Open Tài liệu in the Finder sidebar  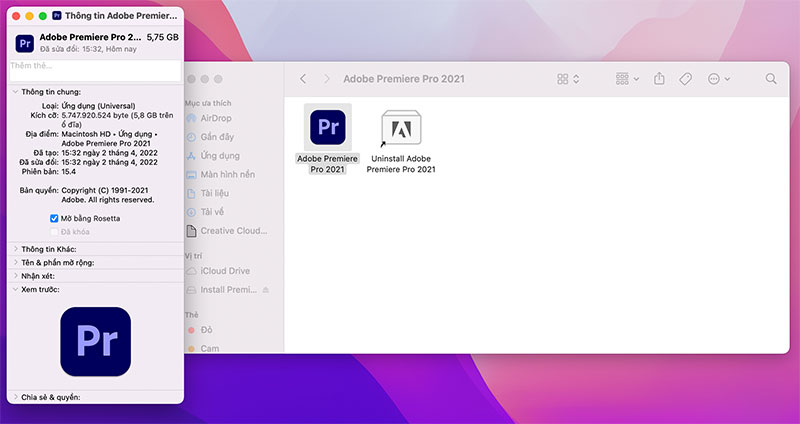click(215, 193)
